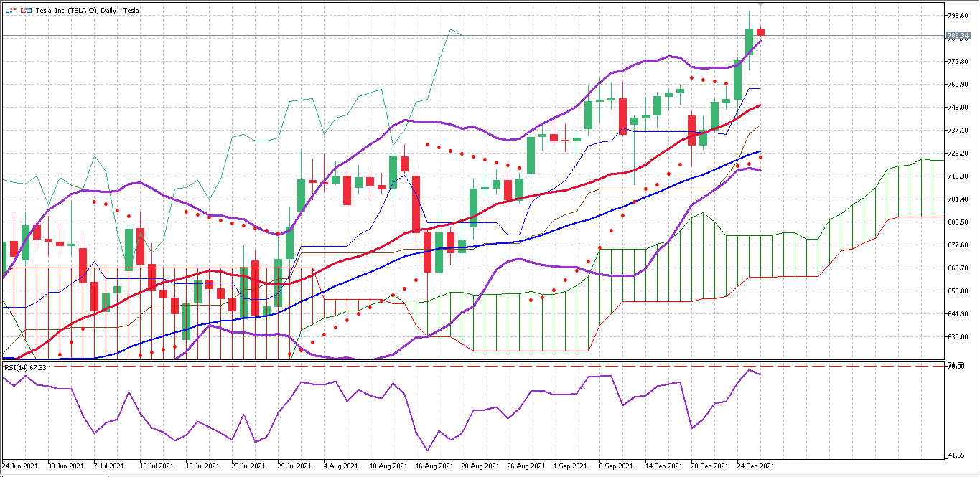980x477 pixels.
Task: Open the Depth of Market icon
Action: [x=26, y=11]
